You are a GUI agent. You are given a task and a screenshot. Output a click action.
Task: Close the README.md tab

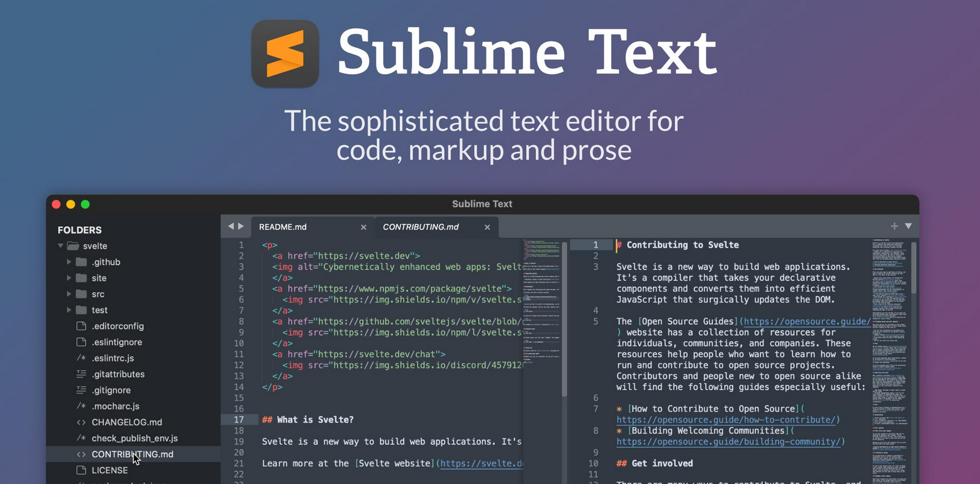tap(363, 227)
